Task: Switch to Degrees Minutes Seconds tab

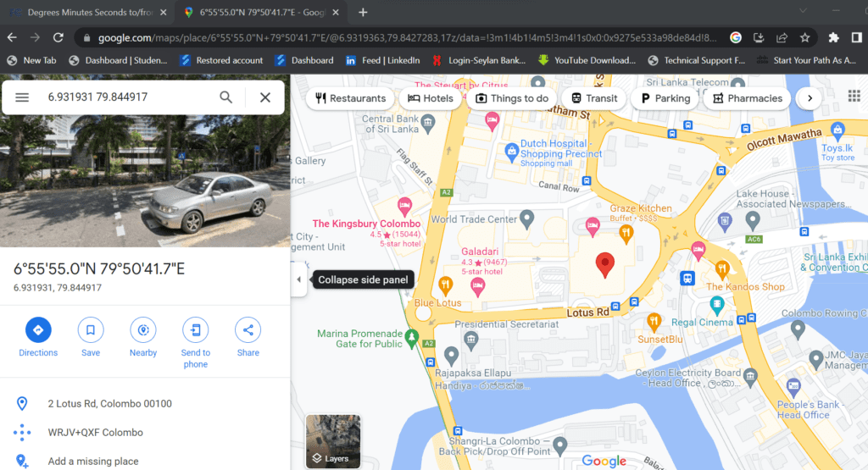Action: click(86, 13)
